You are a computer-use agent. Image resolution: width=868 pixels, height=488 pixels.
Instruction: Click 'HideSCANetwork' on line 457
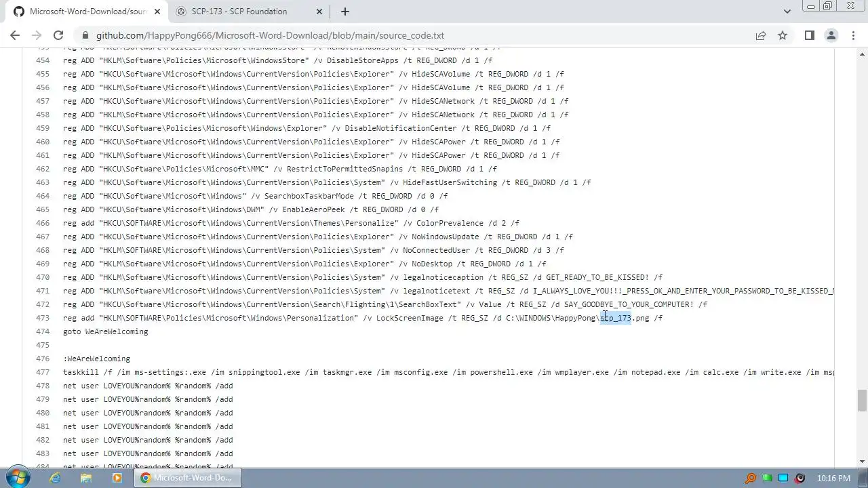point(443,101)
